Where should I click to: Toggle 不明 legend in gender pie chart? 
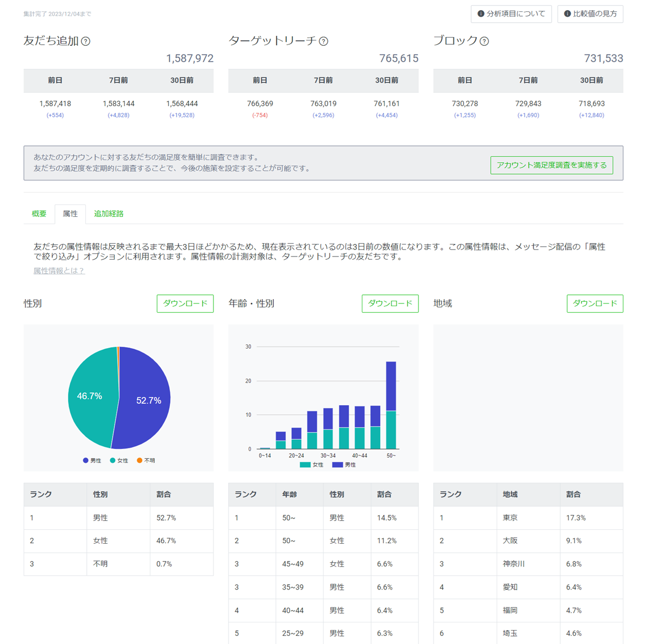(146, 461)
